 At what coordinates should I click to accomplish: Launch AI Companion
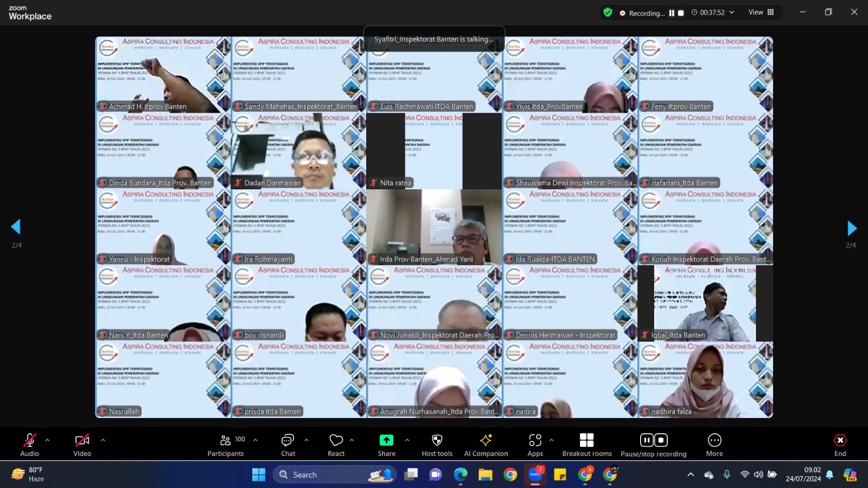click(x=486, y=444)
